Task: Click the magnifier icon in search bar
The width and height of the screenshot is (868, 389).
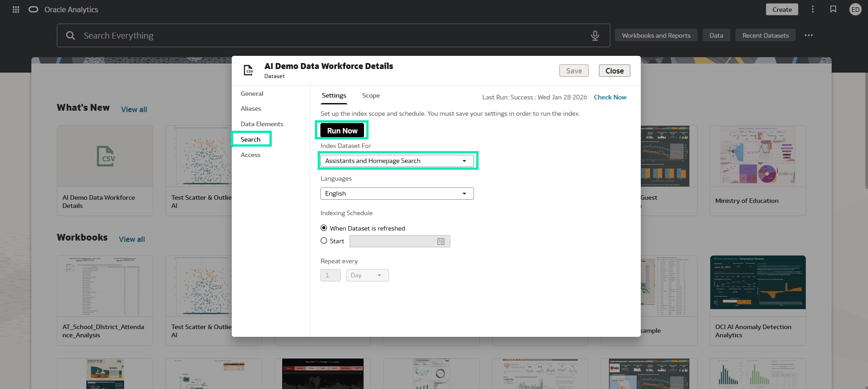Action: pyautogui.click(x=70, y=35)
